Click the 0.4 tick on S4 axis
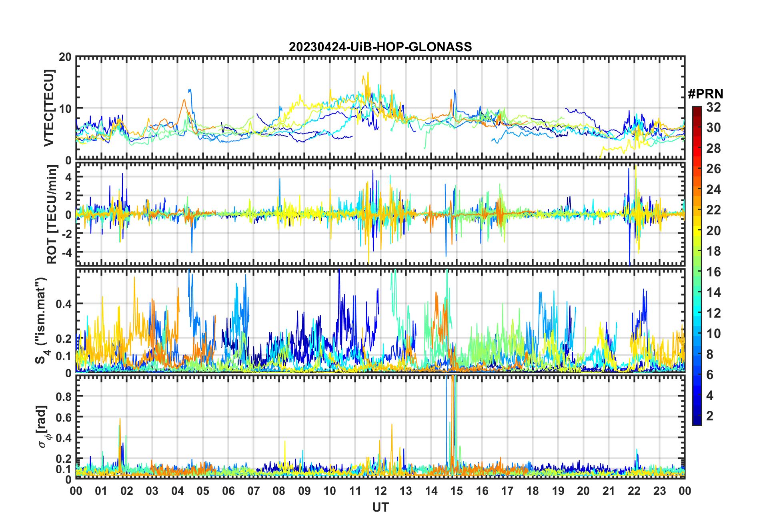 pos(63,304)
